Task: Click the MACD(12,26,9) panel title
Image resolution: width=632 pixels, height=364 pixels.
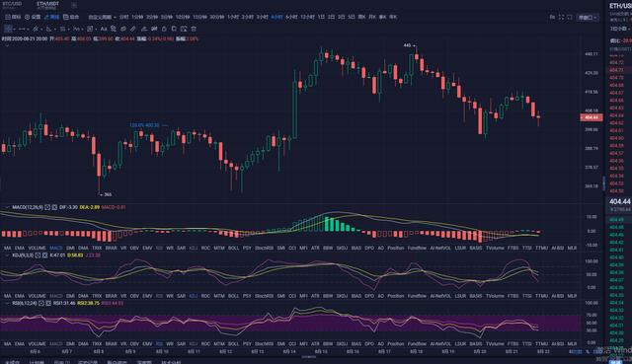Action: pyautogui.click(x=28, y=207)
